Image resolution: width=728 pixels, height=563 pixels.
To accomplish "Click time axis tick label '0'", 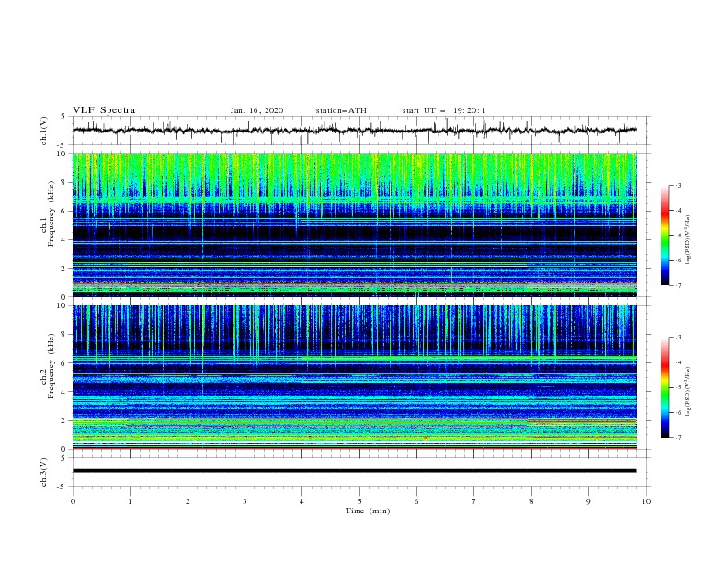I will tap(73, 501).
